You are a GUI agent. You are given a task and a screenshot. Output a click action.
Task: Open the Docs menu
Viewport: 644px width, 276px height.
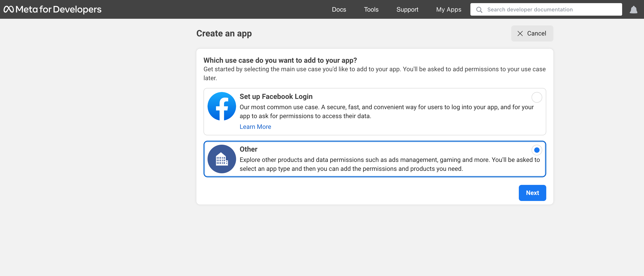(x=339, y=10)
